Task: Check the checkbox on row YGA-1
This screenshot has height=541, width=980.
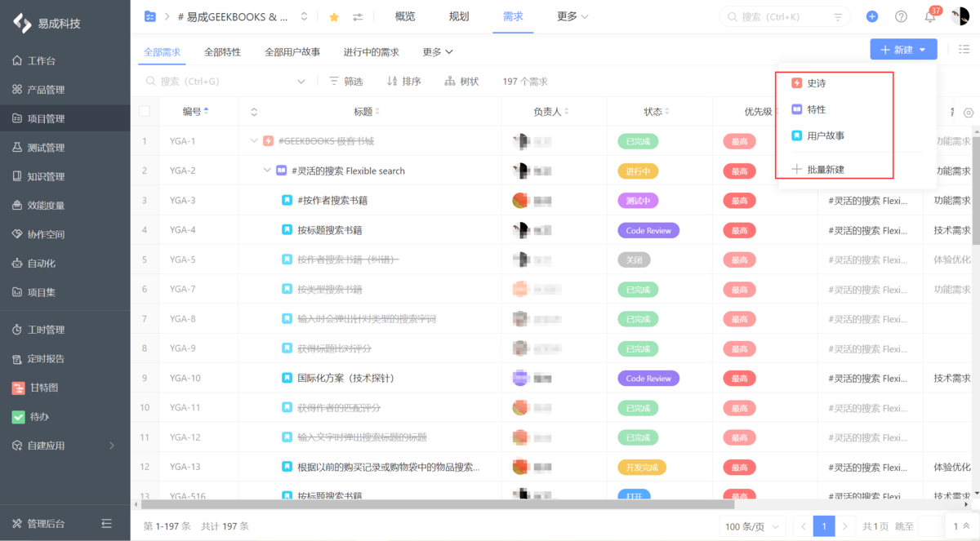Action: (145, 140)
